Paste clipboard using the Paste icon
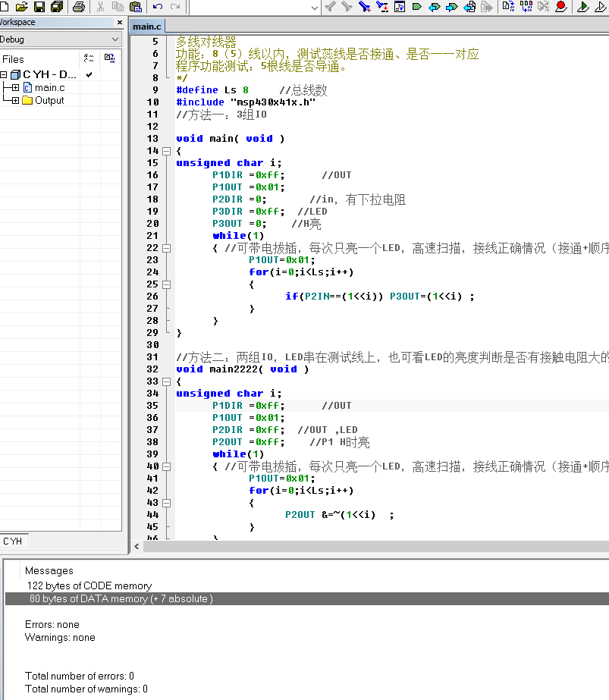This screenshot has width=609, height=700. coord(135,6)
